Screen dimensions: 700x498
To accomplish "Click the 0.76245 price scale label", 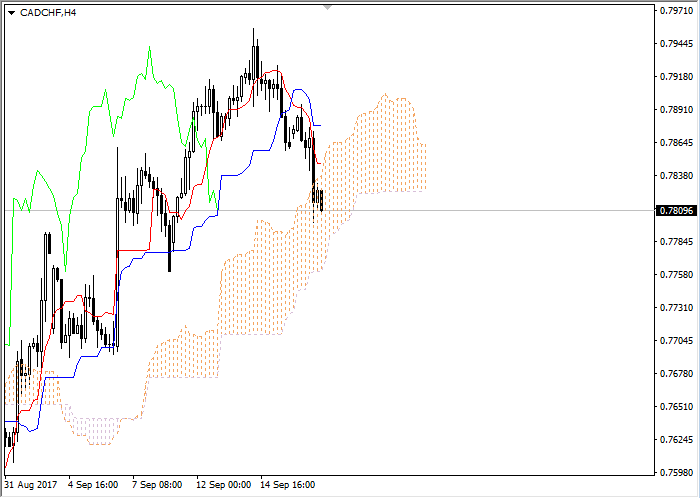I will coord(676,440).
